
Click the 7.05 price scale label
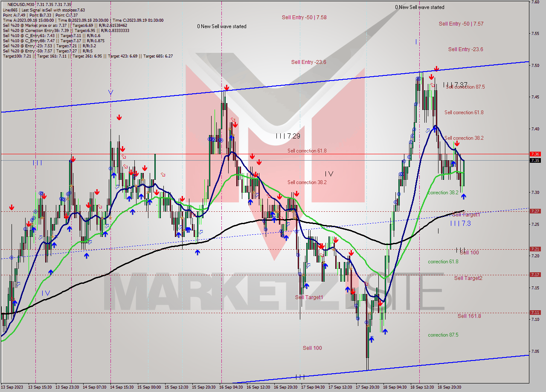pos(535,352)
